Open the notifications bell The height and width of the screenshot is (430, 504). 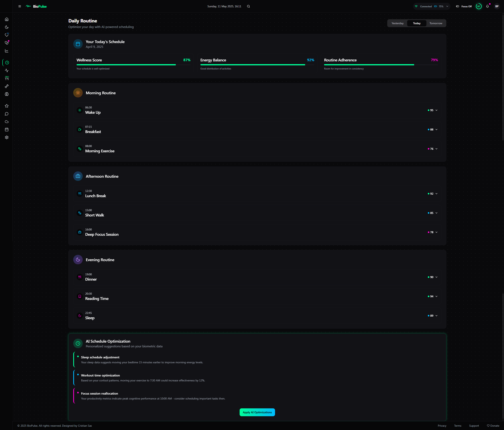487,6
